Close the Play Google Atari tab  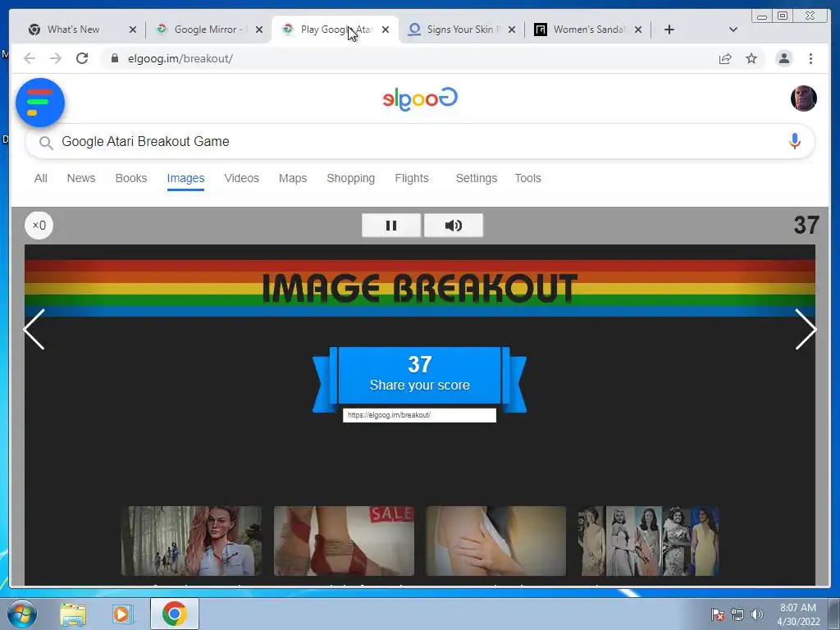tap(386, 30)
